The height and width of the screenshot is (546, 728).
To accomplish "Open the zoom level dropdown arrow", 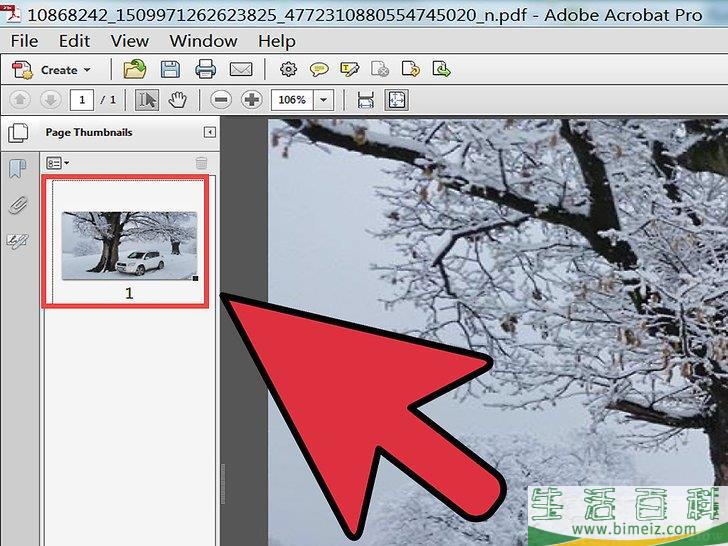I will (324, 100).
